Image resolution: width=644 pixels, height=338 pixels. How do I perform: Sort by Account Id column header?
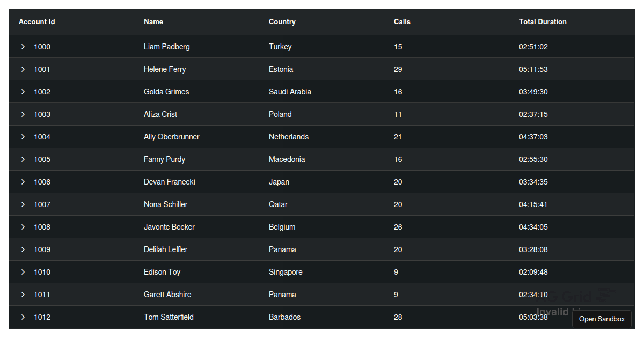(x=37, y=22)
